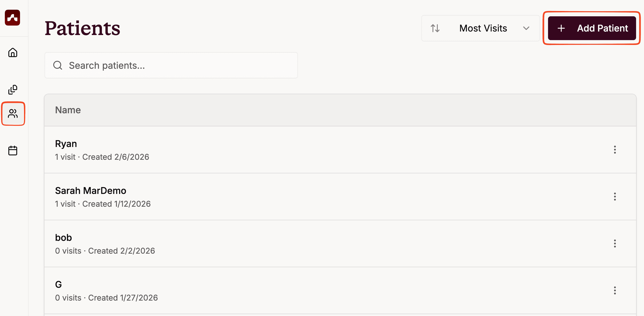The image size is (644, 316).
Task: Click the sort arrows icon
Action: 435,28
